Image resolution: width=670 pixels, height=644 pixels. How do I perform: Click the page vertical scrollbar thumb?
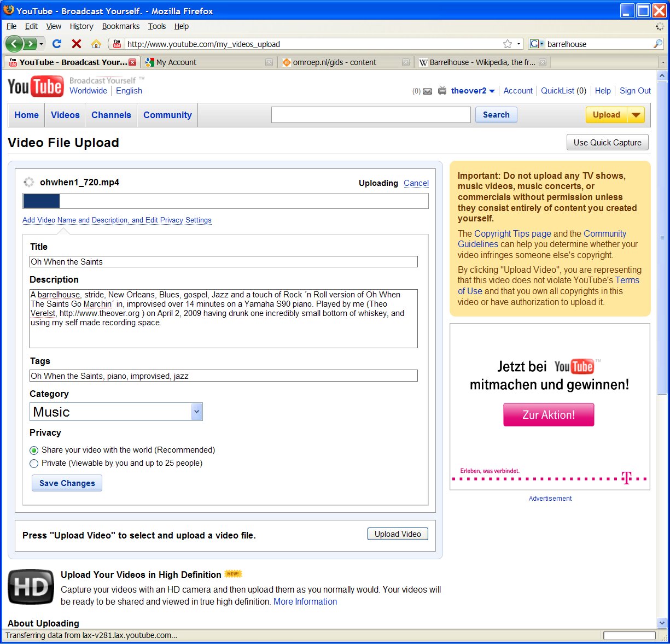pos(662,238)
